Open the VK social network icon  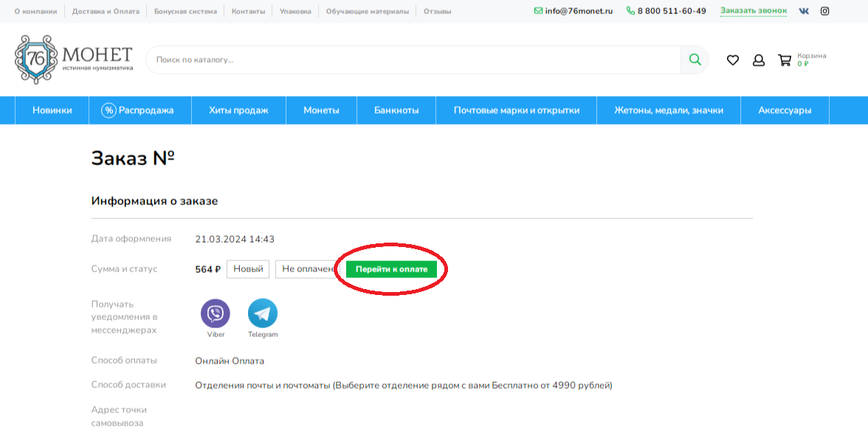tap(804, 11)
